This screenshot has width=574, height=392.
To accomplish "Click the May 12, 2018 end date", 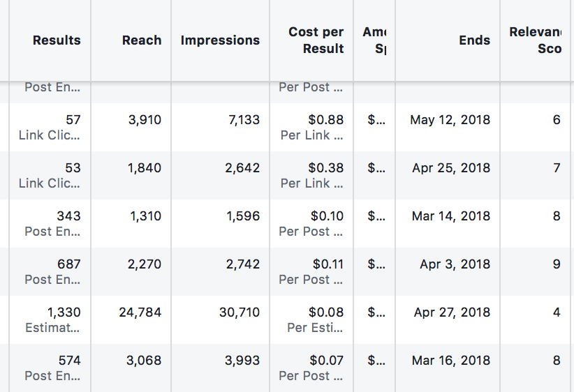I will point(450,120).
